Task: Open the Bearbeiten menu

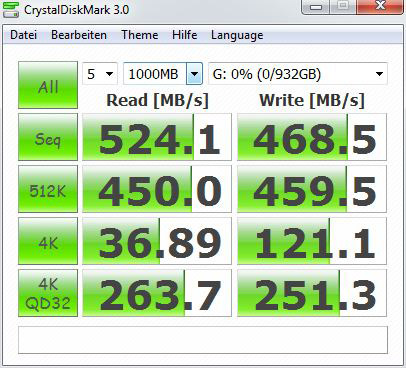Action: click(x=79, y=35)
